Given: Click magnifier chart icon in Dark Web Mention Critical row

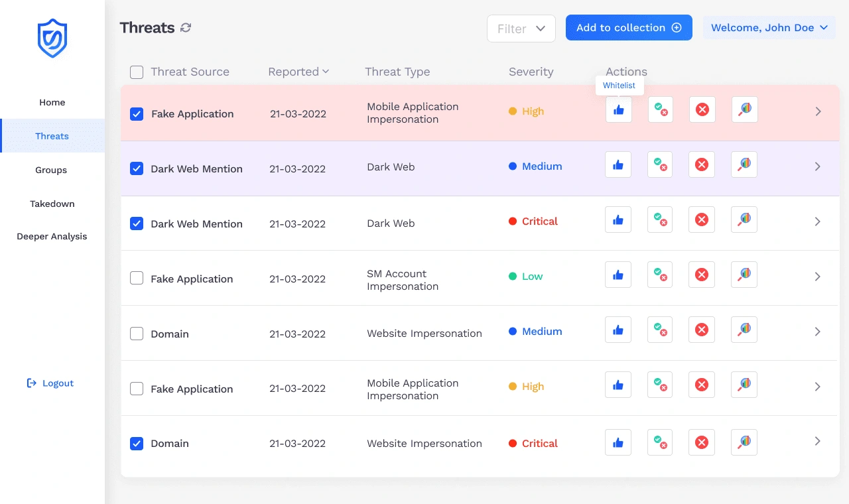Looking at the screenshot, I should pos(744,220).
